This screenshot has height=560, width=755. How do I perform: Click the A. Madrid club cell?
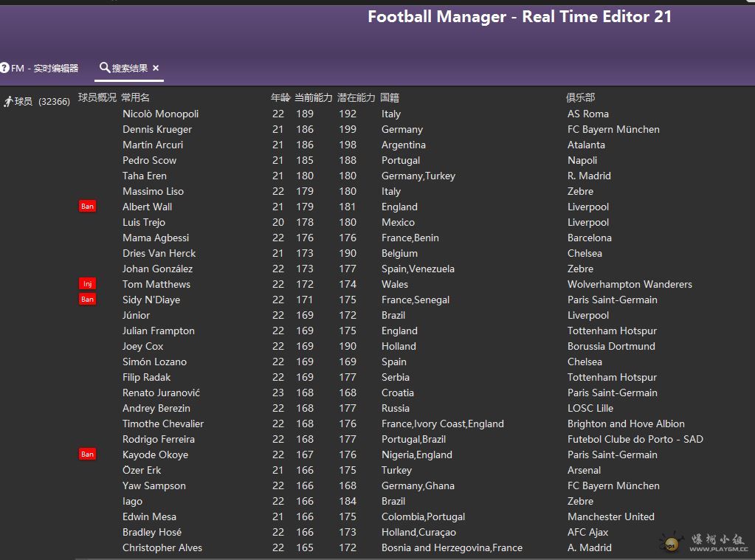pyautogui.click(x=590, y=547)
